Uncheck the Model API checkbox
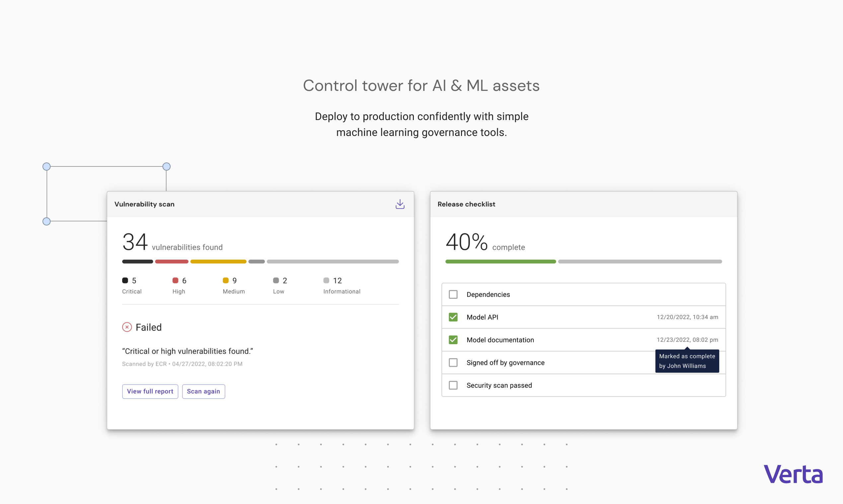Screen dimensions: 843x504 (453, 317)
